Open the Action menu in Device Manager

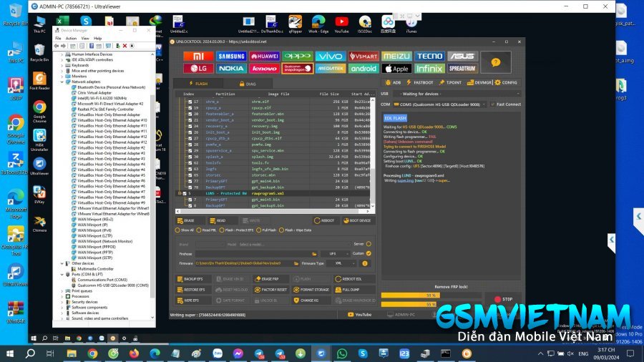tap(71, 39)
